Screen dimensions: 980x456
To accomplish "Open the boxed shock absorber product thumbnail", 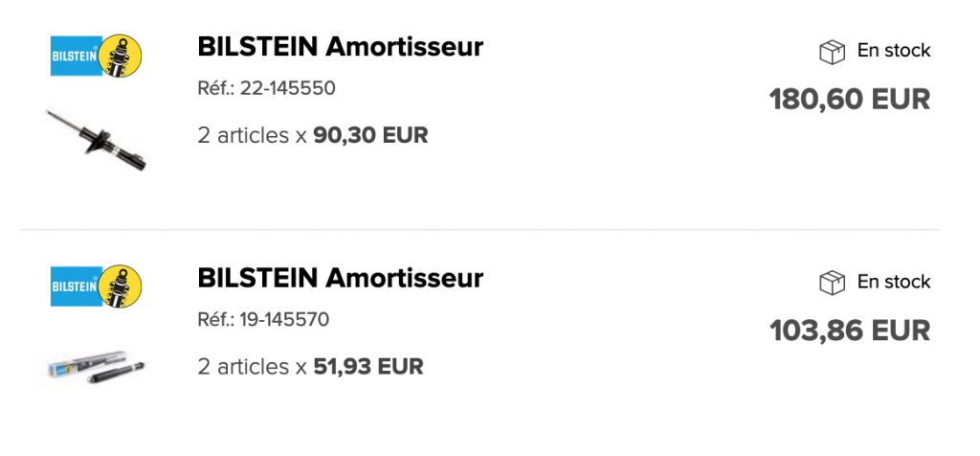I will pos(95,368).
